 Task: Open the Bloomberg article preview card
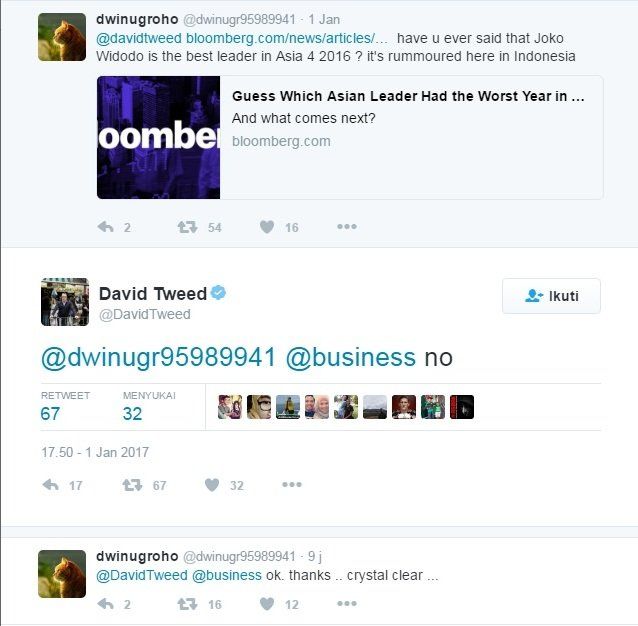[350, 137]
